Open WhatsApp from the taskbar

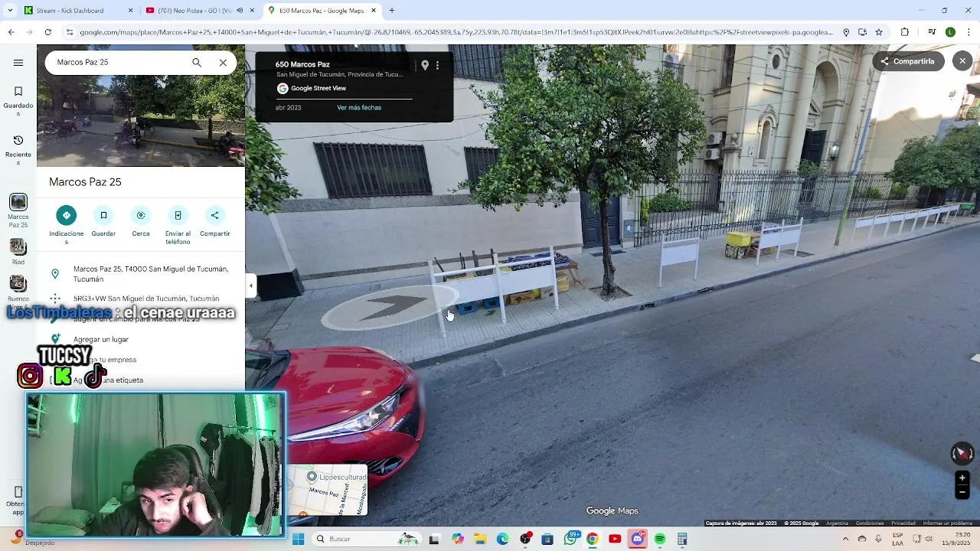(x=571, y=539)
